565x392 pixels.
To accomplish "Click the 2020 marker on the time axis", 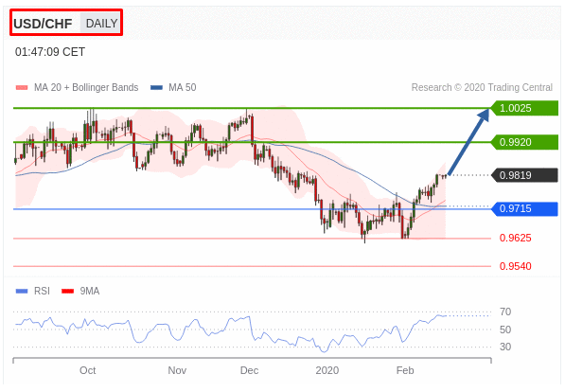I will (327, 370).
